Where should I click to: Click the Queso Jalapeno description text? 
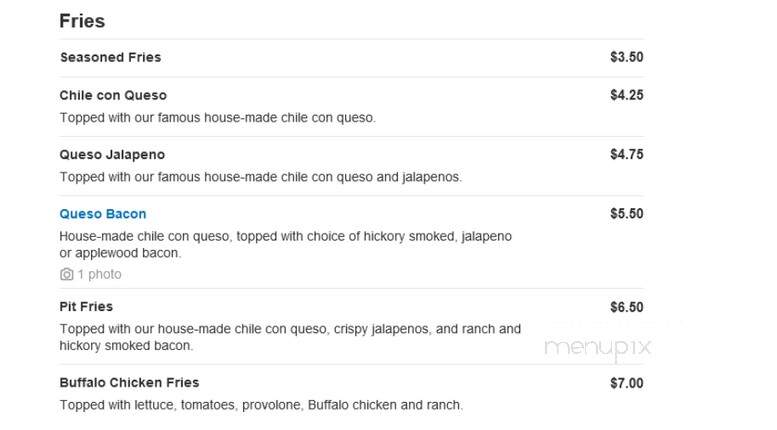[x=261, y=177]
